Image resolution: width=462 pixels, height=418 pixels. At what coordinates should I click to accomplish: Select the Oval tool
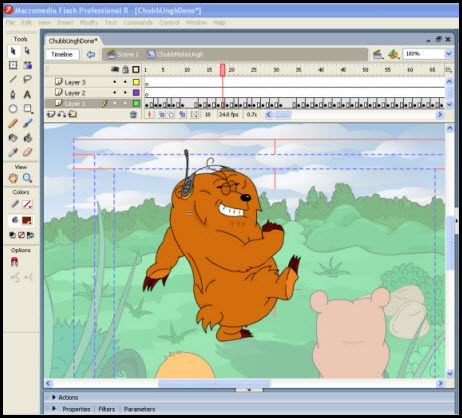[13, 109]
